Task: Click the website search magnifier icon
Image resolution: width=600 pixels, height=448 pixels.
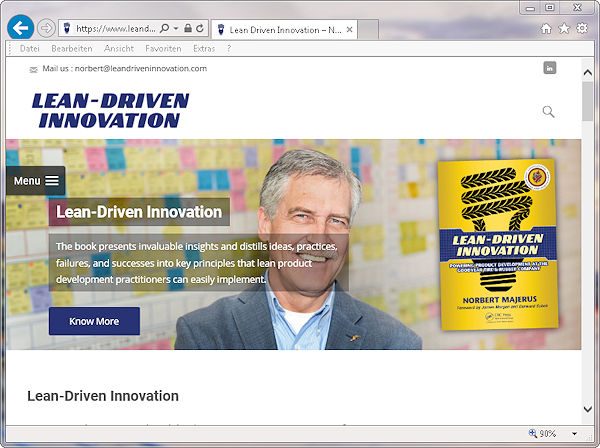Action: click(548, 111)
